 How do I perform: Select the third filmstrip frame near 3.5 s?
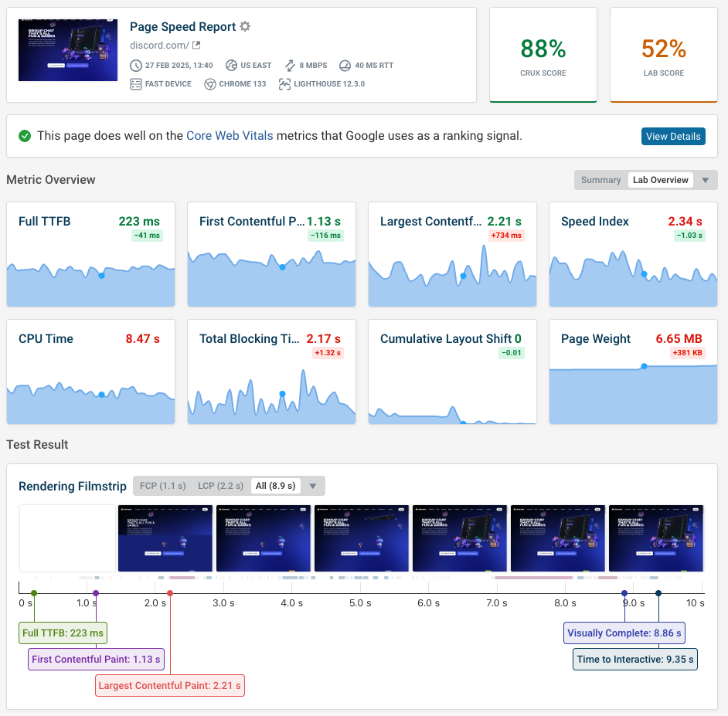tap(264, 538)
